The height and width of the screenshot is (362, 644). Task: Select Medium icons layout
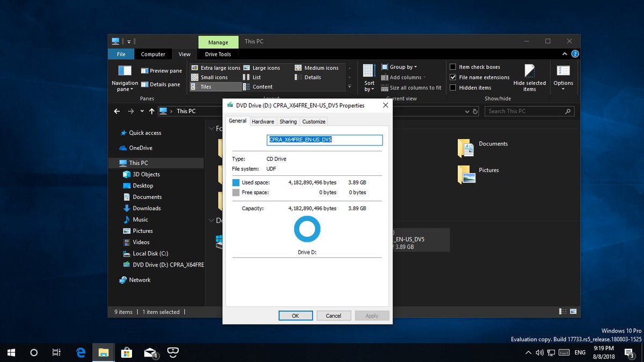click(317, 68)
